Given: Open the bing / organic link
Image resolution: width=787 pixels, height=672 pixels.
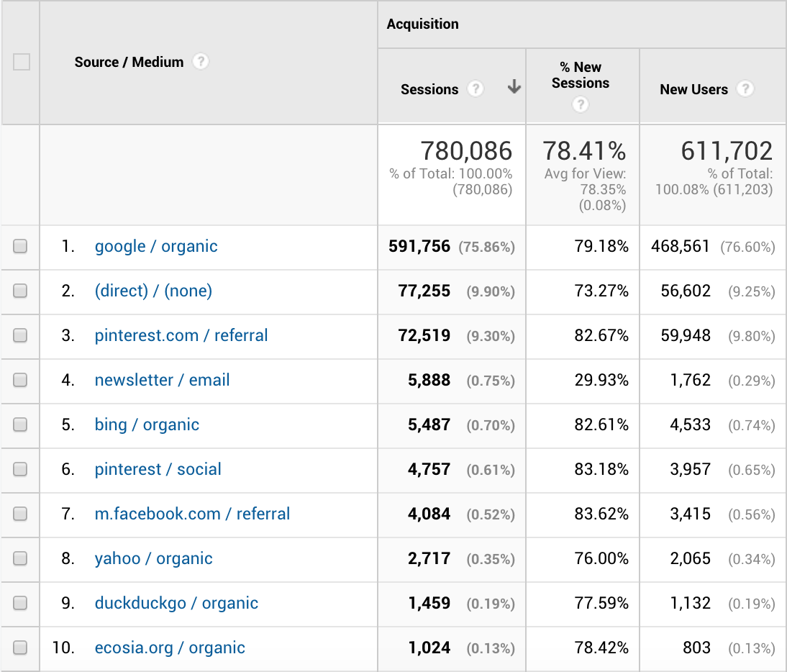Looking at the screenshot, I should tap(147, 425).
